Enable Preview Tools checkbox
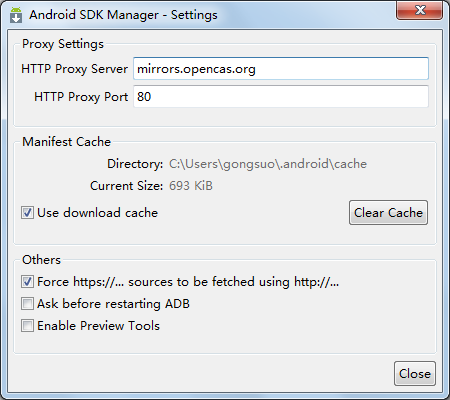450x400 pixels. 27,326
